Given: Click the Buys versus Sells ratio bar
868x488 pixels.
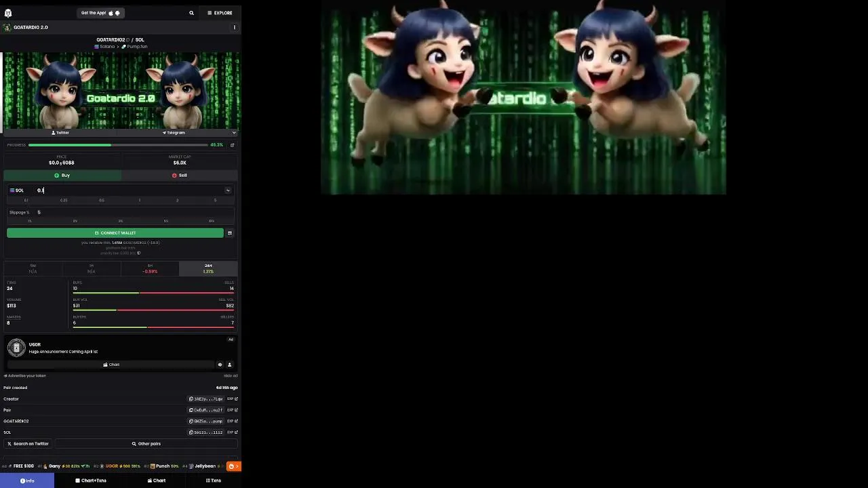Looking at the screenshot, I should [x=153, y=293].
